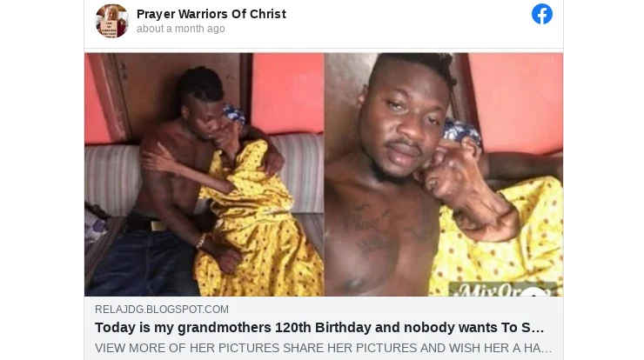Viewport: 644px width, 360px height.
Task: Click the blue headwrap in right photo
Action: (461, 132)
